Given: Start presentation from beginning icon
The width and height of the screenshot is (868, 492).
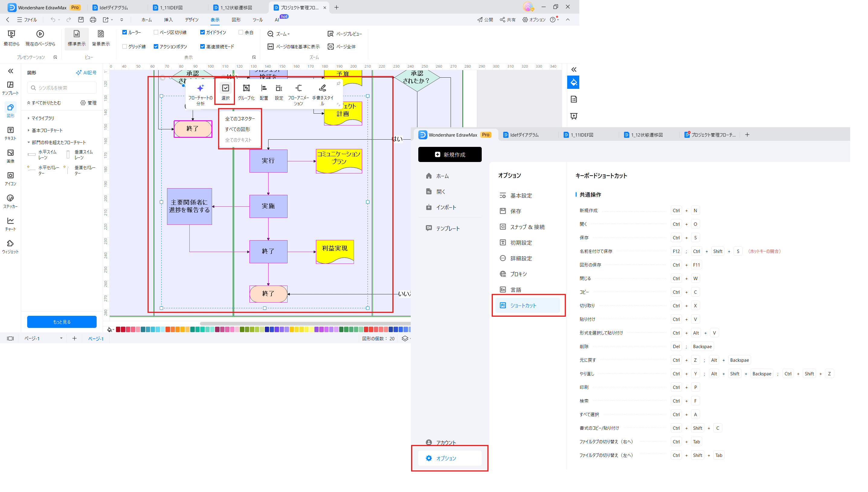Looking at the screenshot, I should click(x=11, y=34).
